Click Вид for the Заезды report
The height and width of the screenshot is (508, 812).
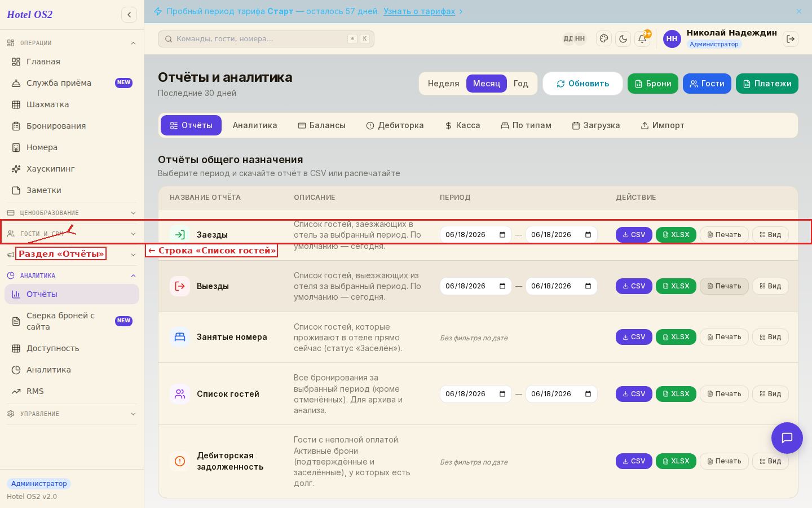pos(770,235)
